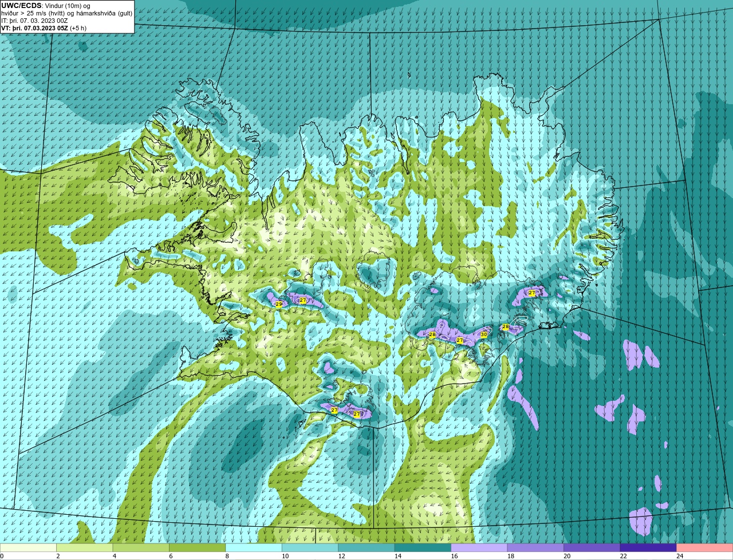Pick the 16–18 m/s light purple legend swatch

(479, 547)
